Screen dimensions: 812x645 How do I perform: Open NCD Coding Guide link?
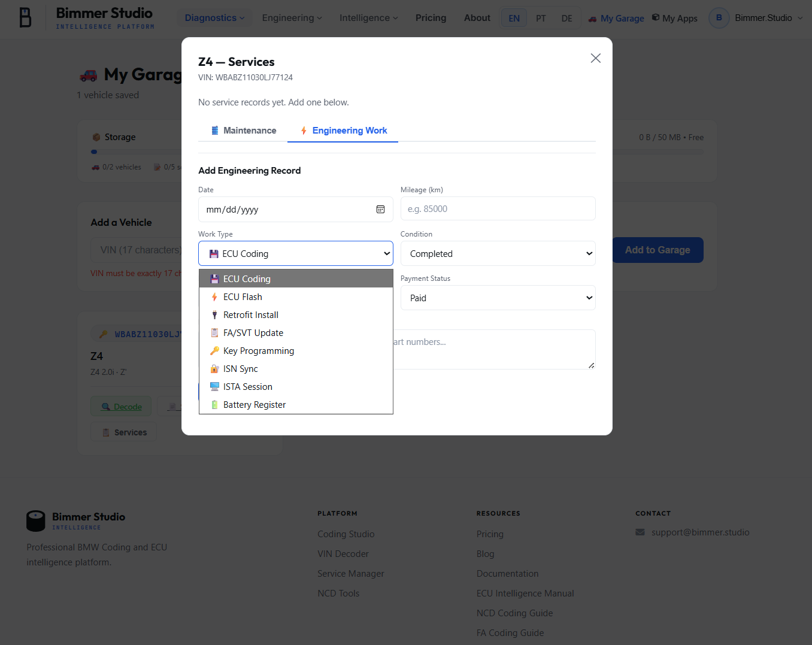[515, 613]
